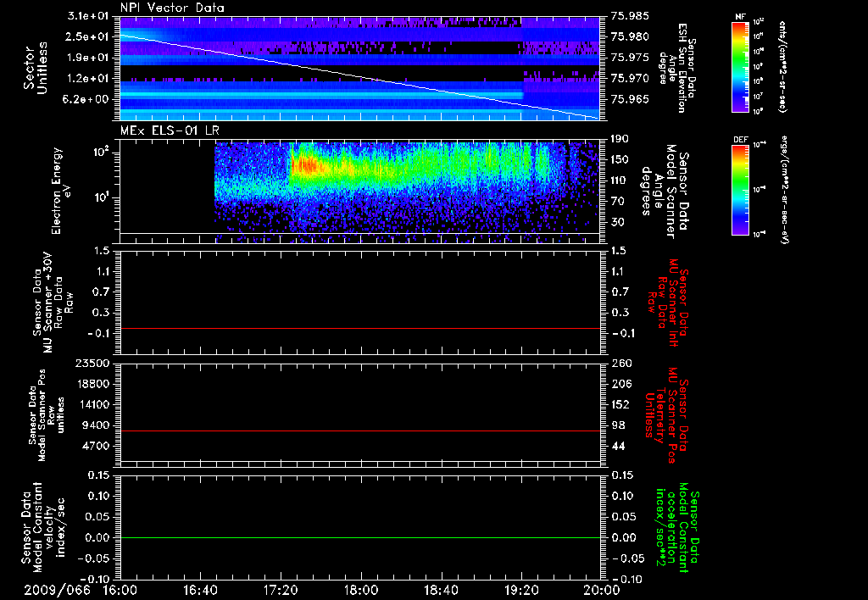Click the "19:20" time tick label
868x600 pixels.
tap(521, 590)
